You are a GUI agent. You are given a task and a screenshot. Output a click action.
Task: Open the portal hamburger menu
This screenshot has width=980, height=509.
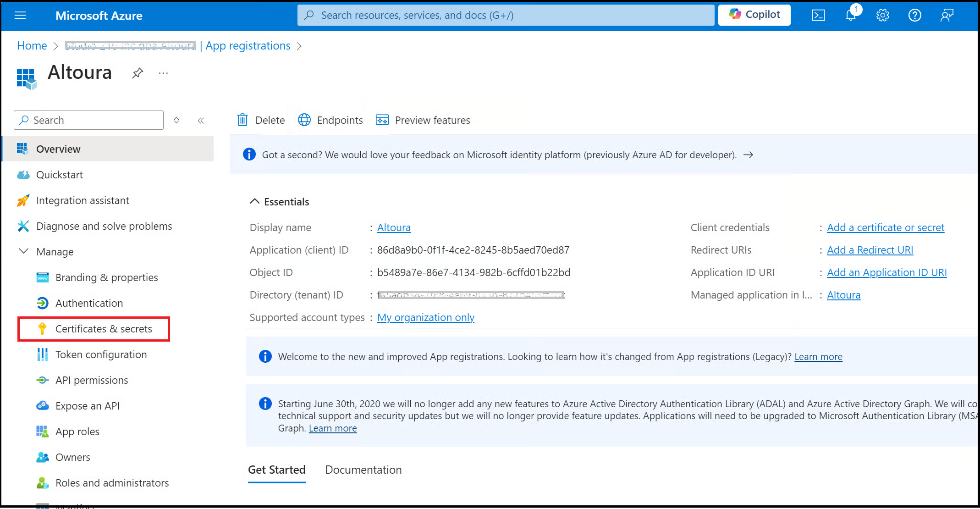coord(20,16)
